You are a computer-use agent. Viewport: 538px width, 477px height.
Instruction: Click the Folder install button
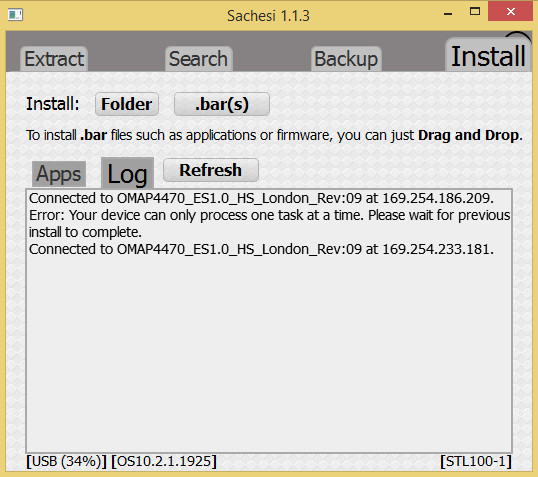click(x=127, y=104)
